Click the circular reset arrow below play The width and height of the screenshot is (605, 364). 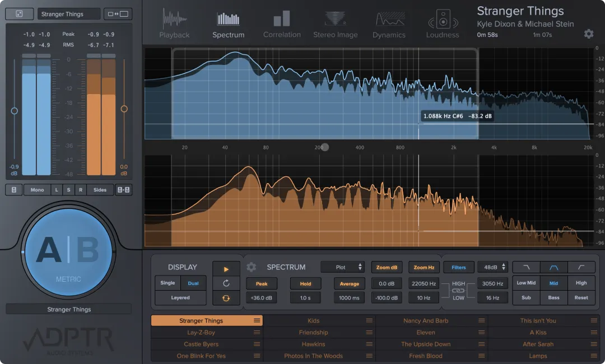coord(226,283)
